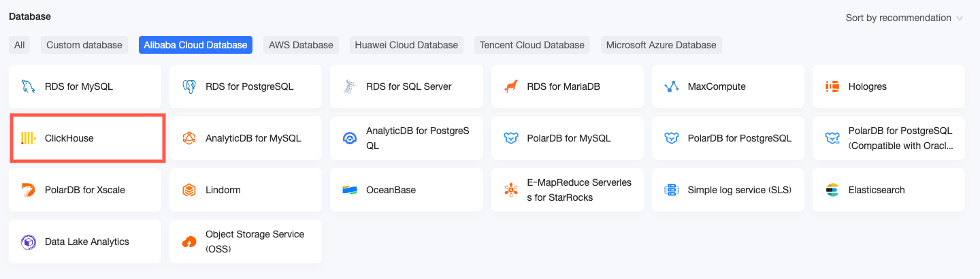Click the AnalyticDB for MySQL icon
The image size is (980, 279).
189,138
